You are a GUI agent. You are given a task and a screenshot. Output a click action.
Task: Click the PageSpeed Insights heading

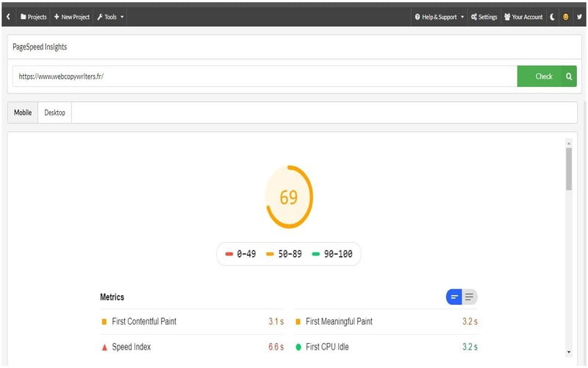[40, 47]
